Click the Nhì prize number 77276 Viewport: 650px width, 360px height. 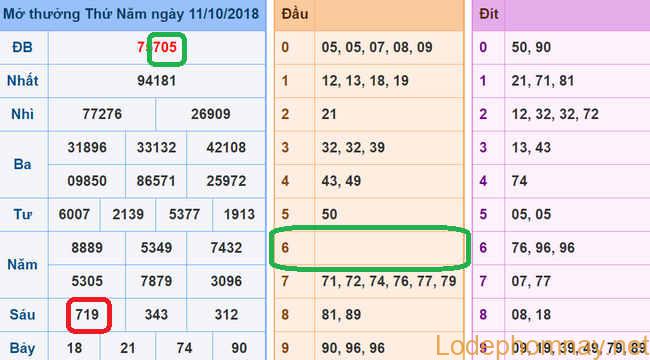[102, 114]
